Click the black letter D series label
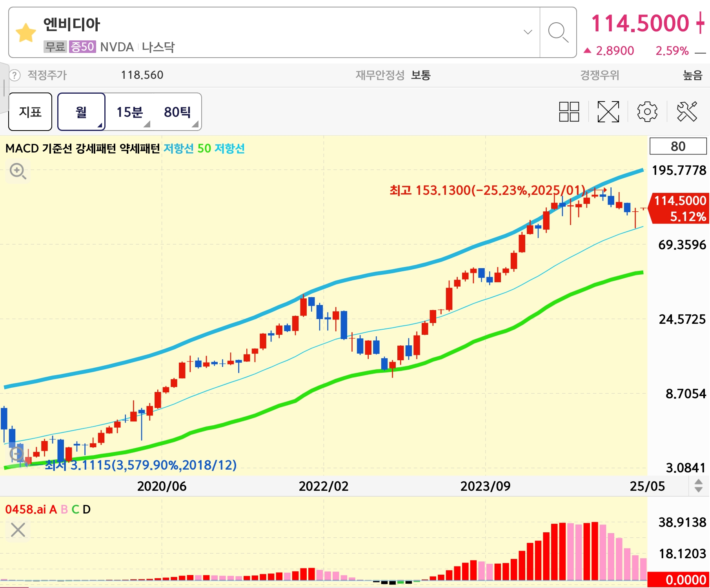This screenshot has height=588, width=710. 87,509
